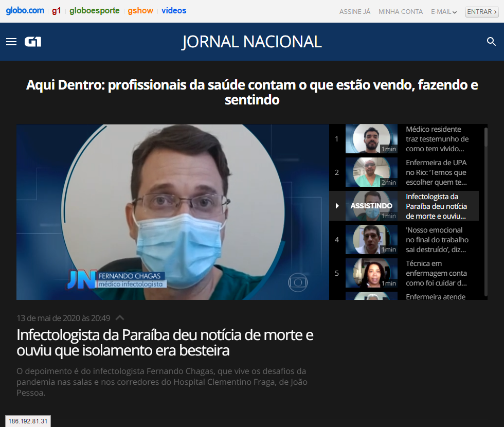
Task: Click the 186.192.81.31 status tooltip
Action: tap(28, 421)
